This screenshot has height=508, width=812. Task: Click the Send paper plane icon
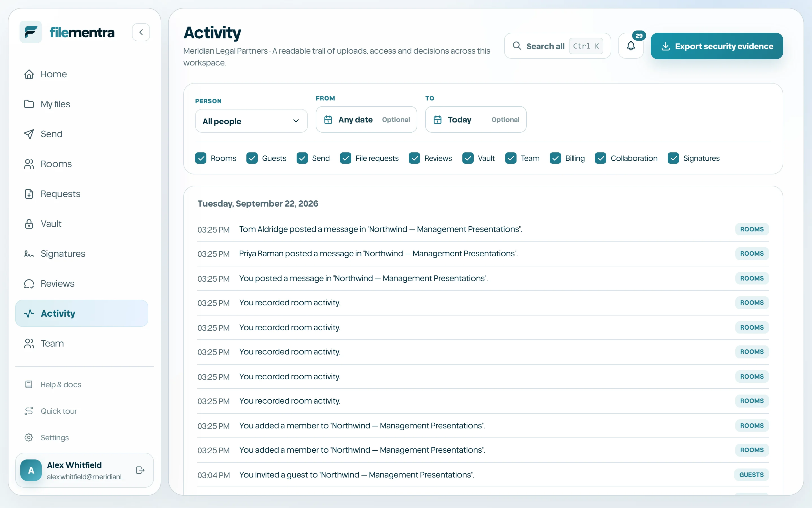coord(29,134)
